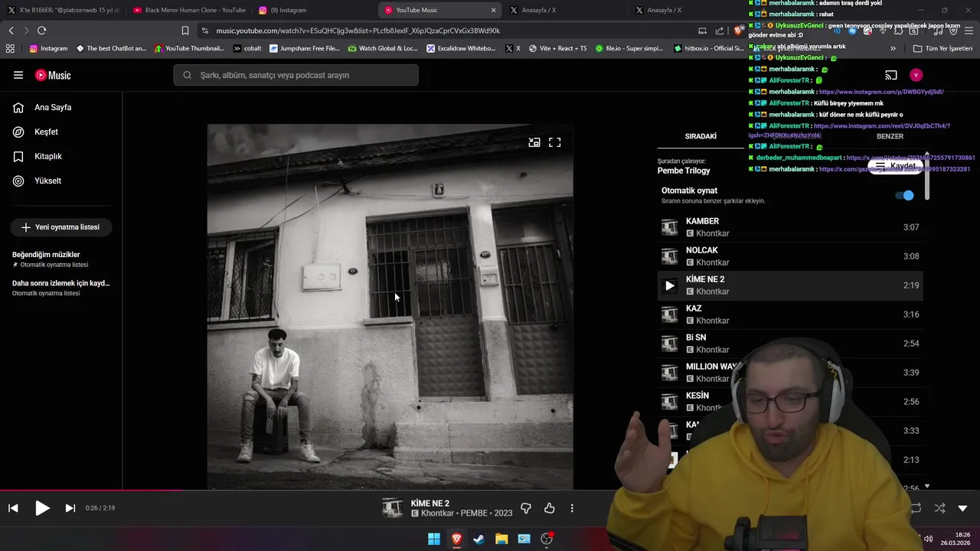Switch to the Instagram browser tab
This screenshot has height=551, width=980.
point(314,10)
